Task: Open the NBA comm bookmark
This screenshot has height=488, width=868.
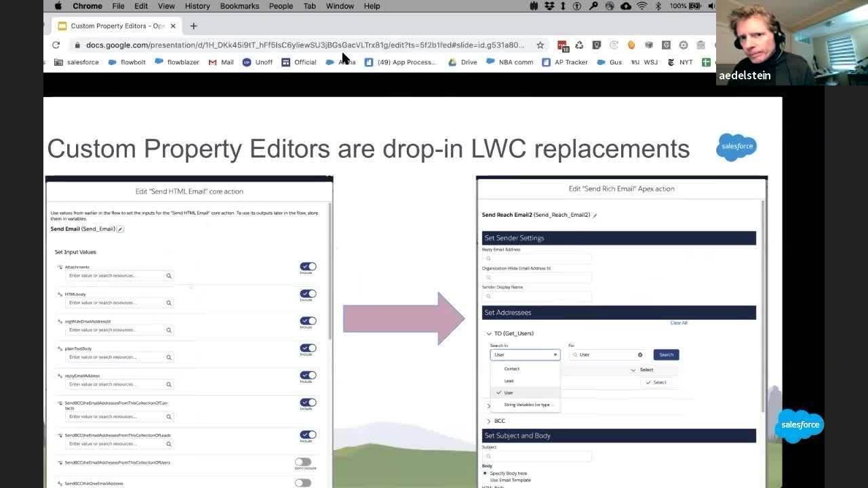Action: [509, 62]
